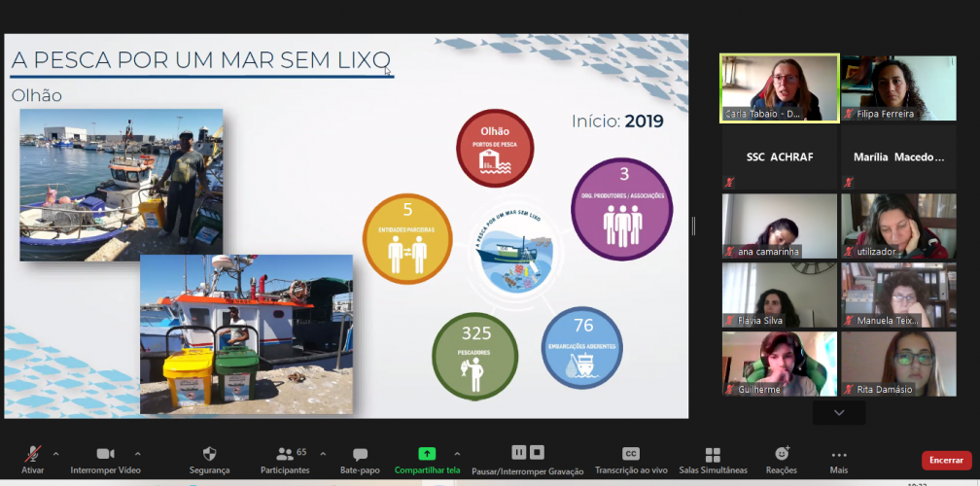980x486 pixels.
Task: Show more participants with the down chevron
Action: [x=839, y=413]
